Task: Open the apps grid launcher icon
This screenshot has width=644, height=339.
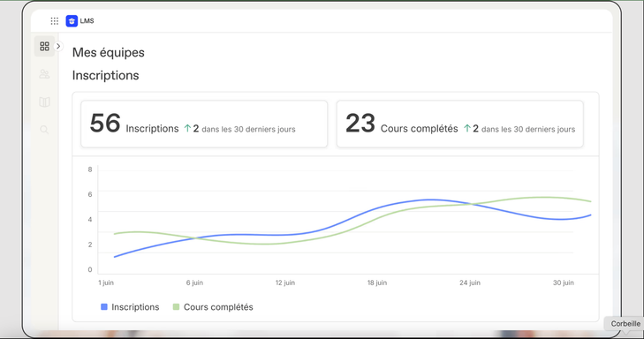Action: [x=54, y=21]
